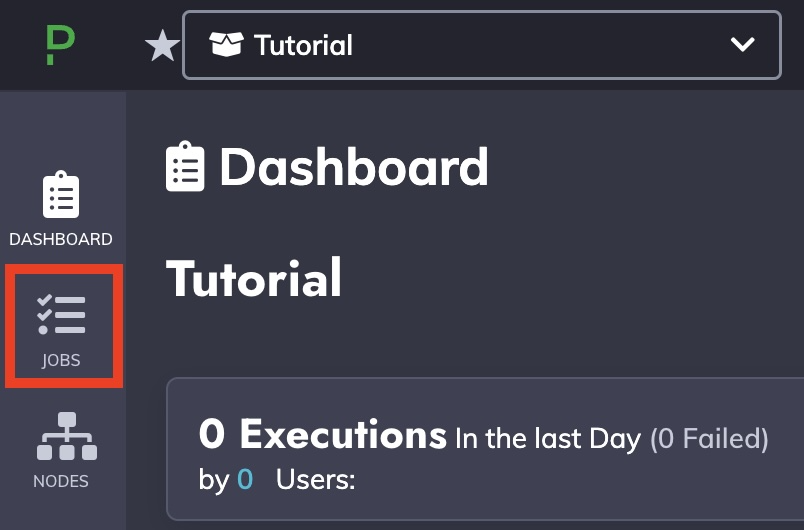Open the Jobs checklist icon
The width and height of the screenshot is (804, 530).
[x=61, y=314]
